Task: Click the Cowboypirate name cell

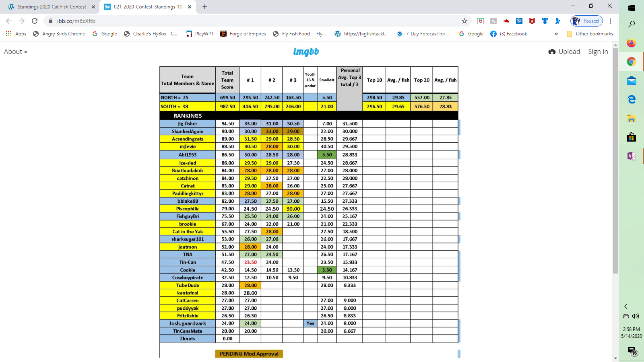Action: [188, 278]
